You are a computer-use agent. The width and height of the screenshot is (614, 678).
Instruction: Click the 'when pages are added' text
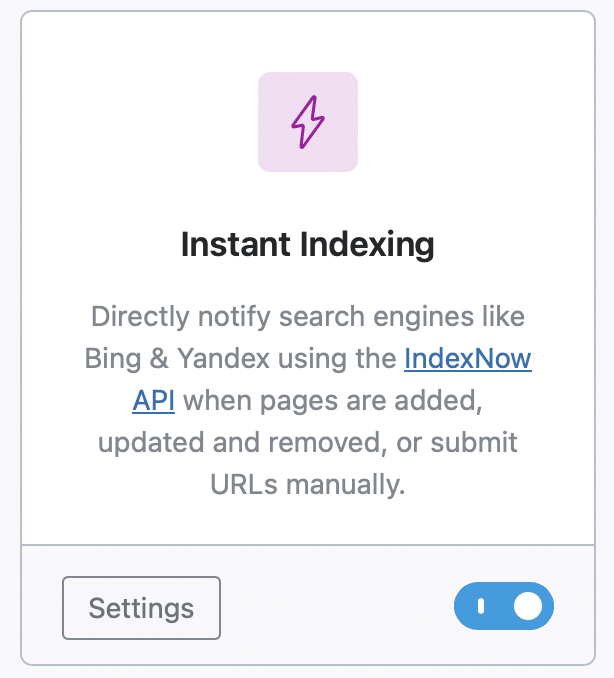coord(333,400)
